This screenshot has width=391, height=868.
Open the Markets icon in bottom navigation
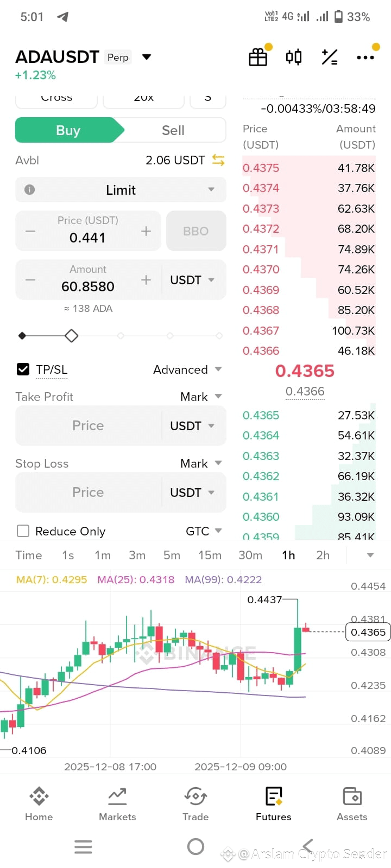point(117,804)
